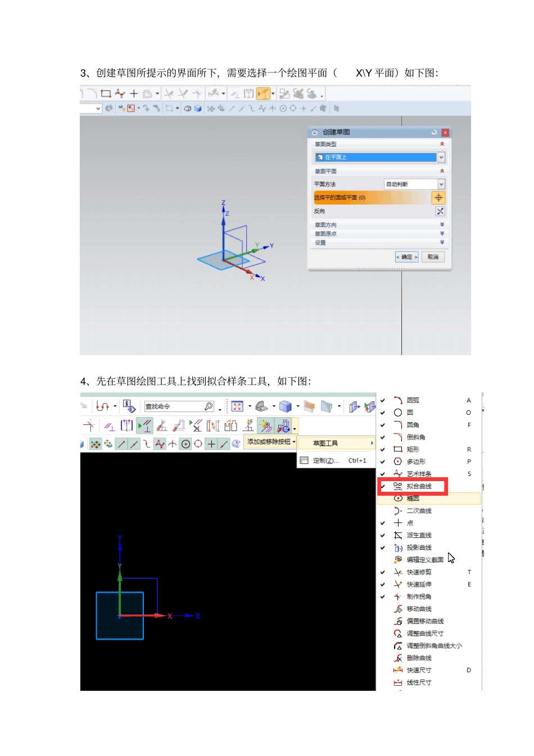Collapse the 草图平面 section
Screen dimensions: 534x756
pyautogui.click(x=442, y=171)
